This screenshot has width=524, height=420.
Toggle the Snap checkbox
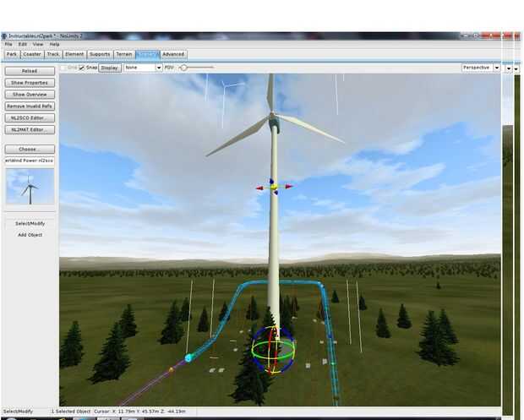click(x=81, y=68)
